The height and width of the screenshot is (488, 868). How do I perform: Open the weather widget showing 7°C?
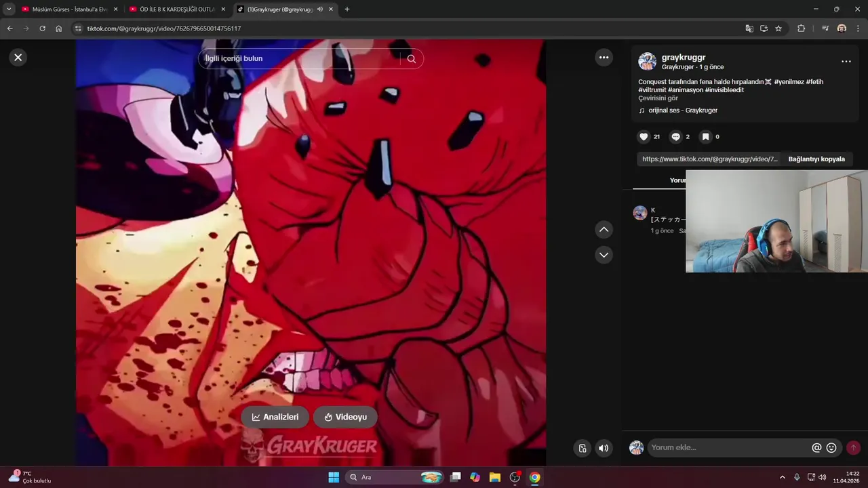(x=30, y=477)
